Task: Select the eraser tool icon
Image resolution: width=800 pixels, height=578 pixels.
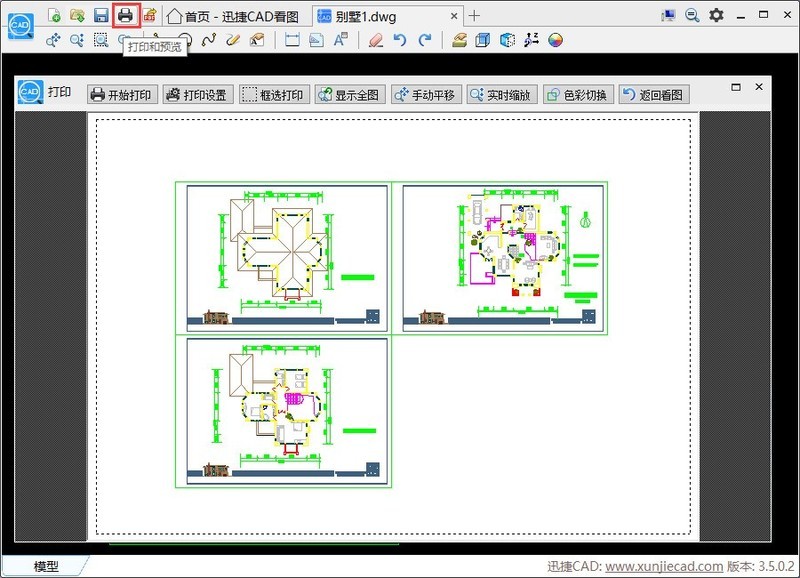Action: tap(375, 40)
